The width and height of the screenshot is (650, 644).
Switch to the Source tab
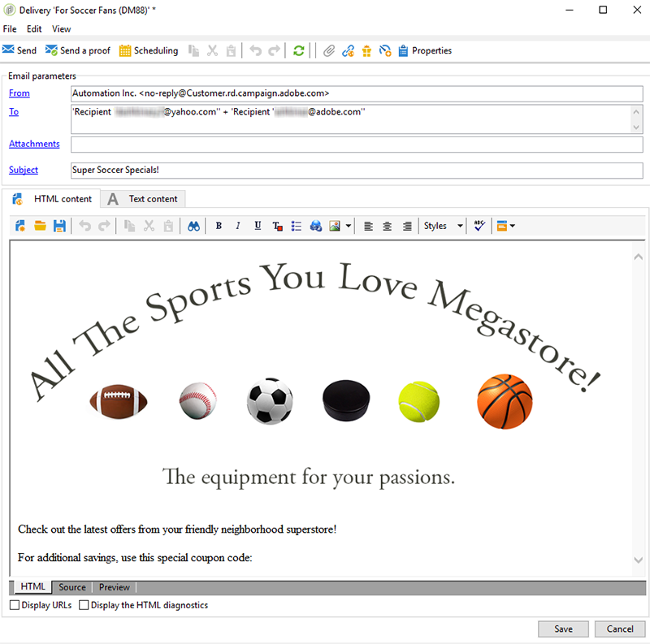pyautogui.click(x=72, y=587)
